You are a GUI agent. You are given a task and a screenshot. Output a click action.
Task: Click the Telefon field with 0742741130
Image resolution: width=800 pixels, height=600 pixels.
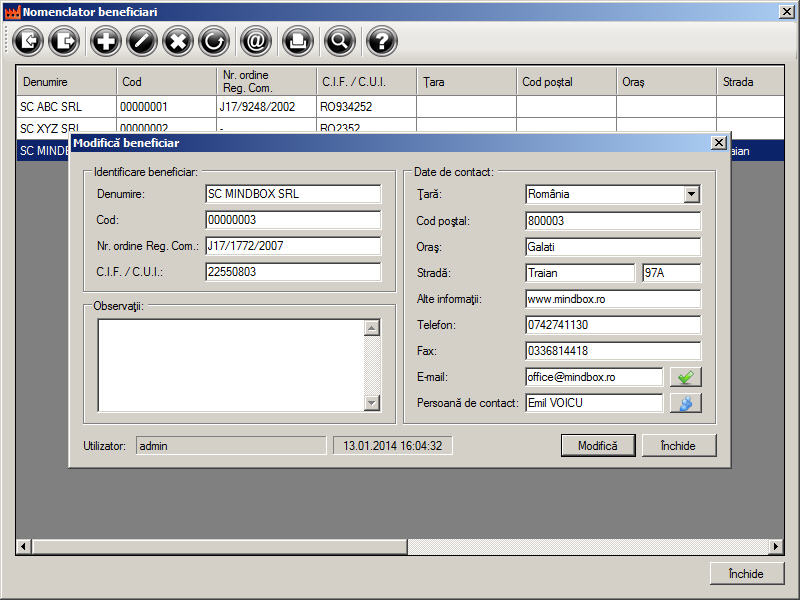tap(613, 325)
